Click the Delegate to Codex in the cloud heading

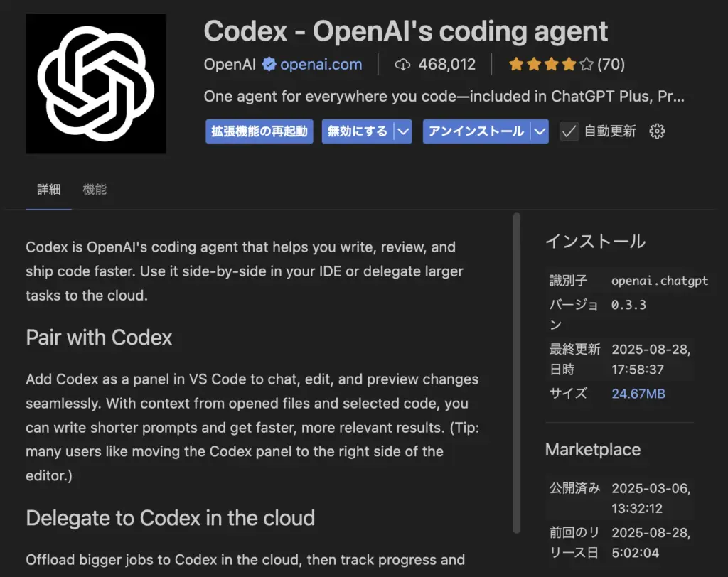(171, 518)
